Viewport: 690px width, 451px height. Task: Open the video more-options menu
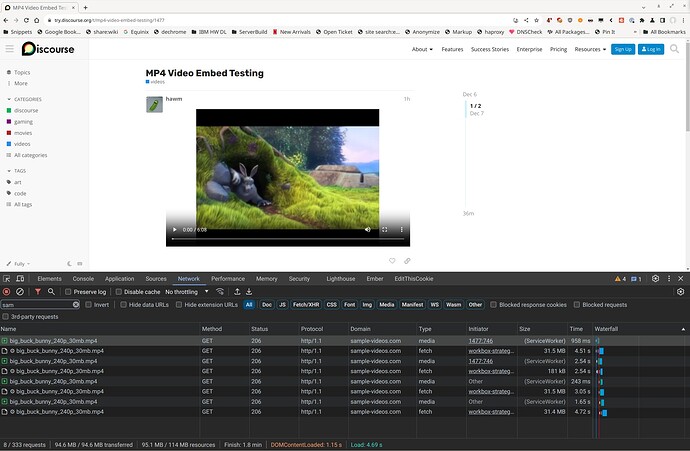[401, 230]
